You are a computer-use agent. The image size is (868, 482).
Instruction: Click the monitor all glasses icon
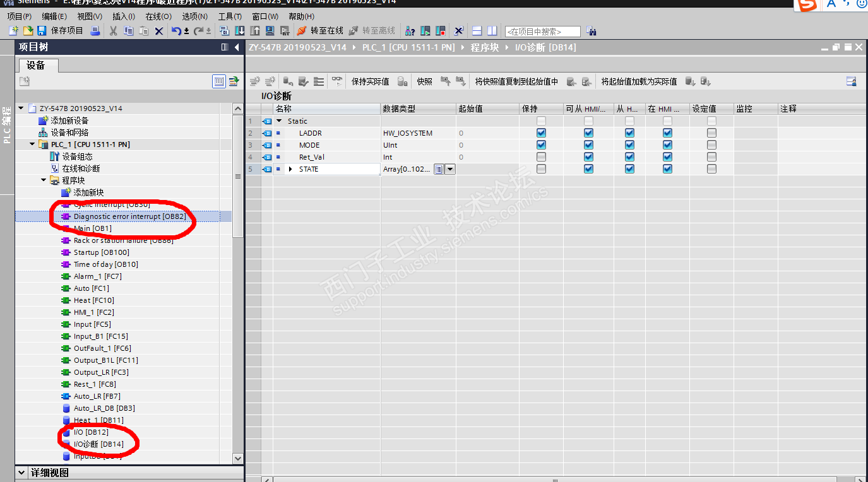(x=338, y=81)
